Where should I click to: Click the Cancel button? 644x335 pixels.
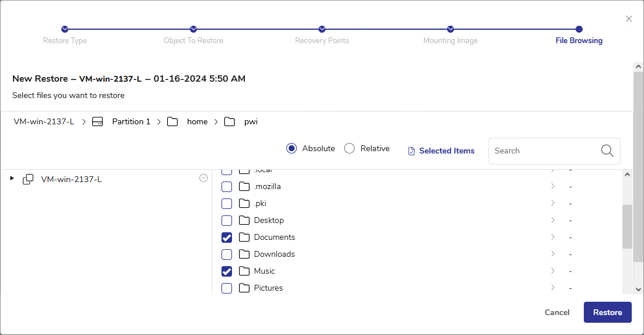[x=556, y=312]
